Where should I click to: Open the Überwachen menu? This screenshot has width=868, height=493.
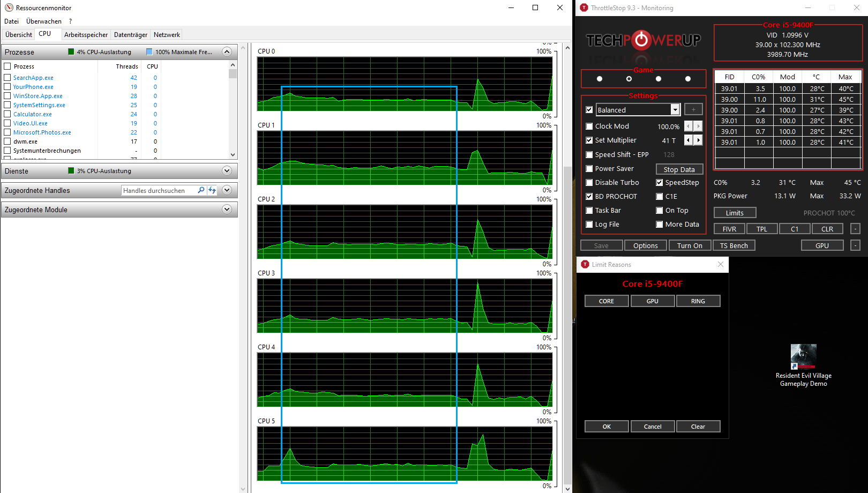(x=44, y=21)
